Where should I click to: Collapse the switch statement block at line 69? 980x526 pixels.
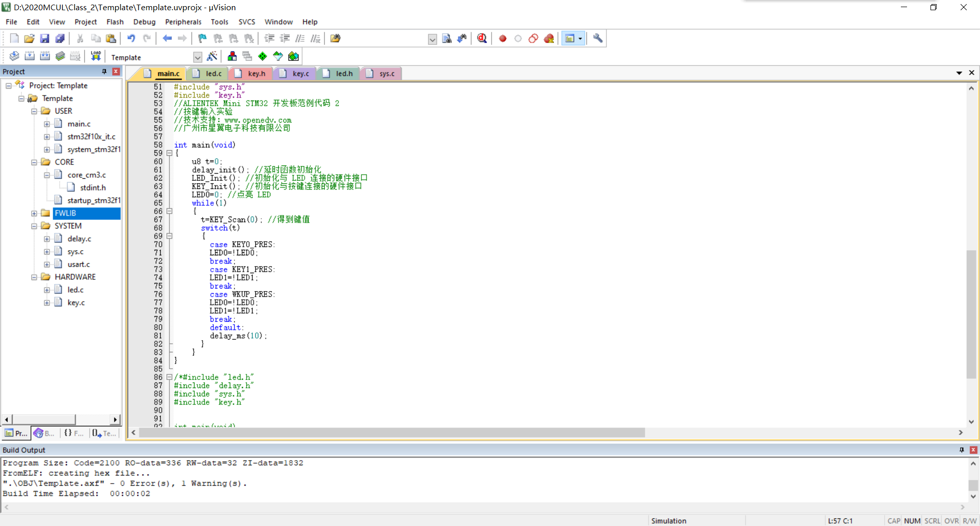(169, 236)
